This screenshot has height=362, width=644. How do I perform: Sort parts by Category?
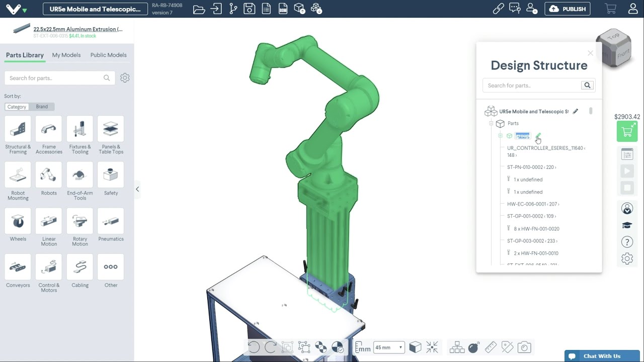(x=17, y=107)
